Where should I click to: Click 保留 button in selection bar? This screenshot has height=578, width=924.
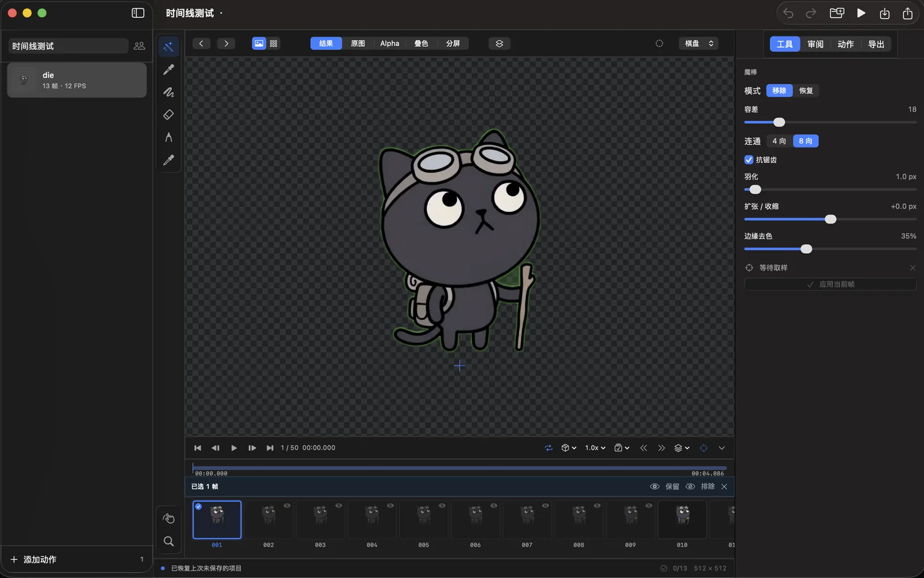point(665,487)
